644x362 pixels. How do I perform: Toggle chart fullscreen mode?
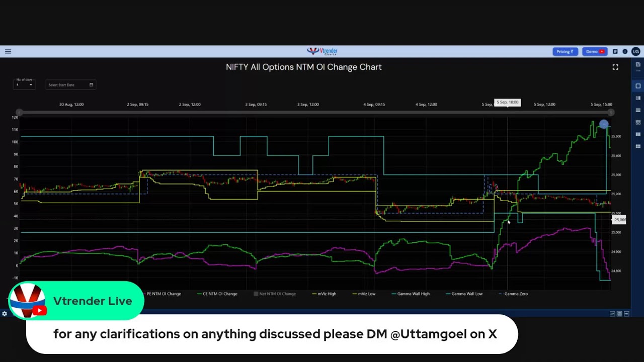615,67
